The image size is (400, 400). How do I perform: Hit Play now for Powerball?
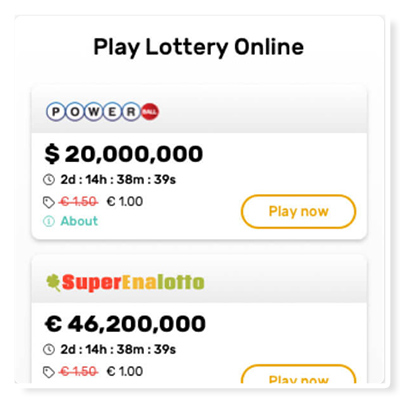click(298, 212)
